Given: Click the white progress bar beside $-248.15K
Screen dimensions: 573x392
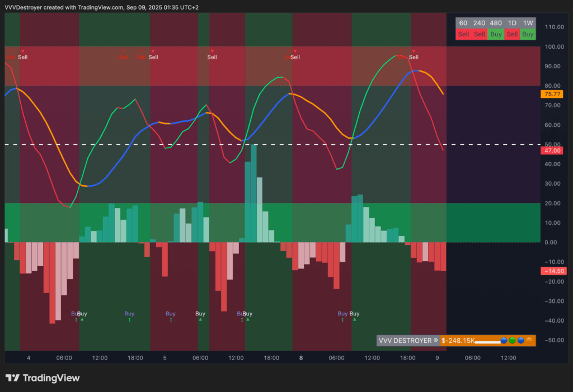Looking at the screenshot, I should [487, 341].
